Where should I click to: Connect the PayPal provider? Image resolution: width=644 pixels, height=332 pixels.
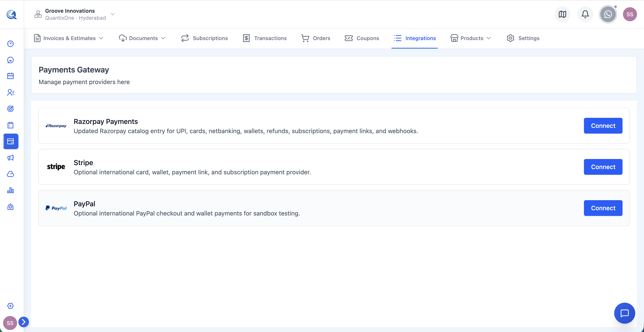(603, 208)
